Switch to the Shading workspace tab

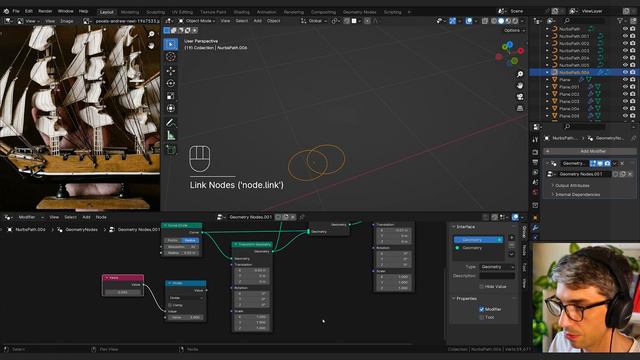pyautogui.click(x=242, y=12)
